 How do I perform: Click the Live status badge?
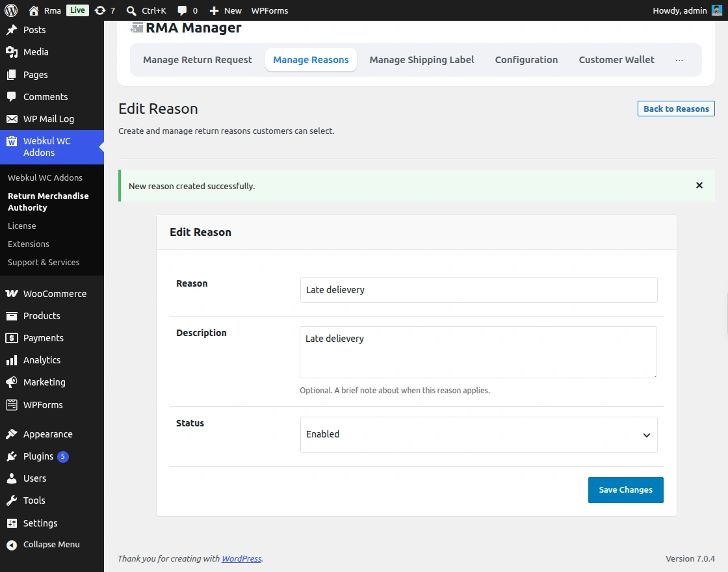tap(77, 10)
